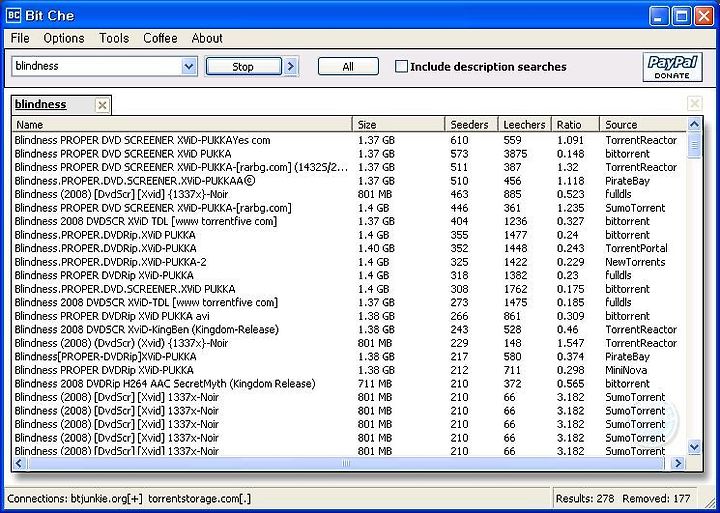Sort results by Name column header

tap(182, 124)
